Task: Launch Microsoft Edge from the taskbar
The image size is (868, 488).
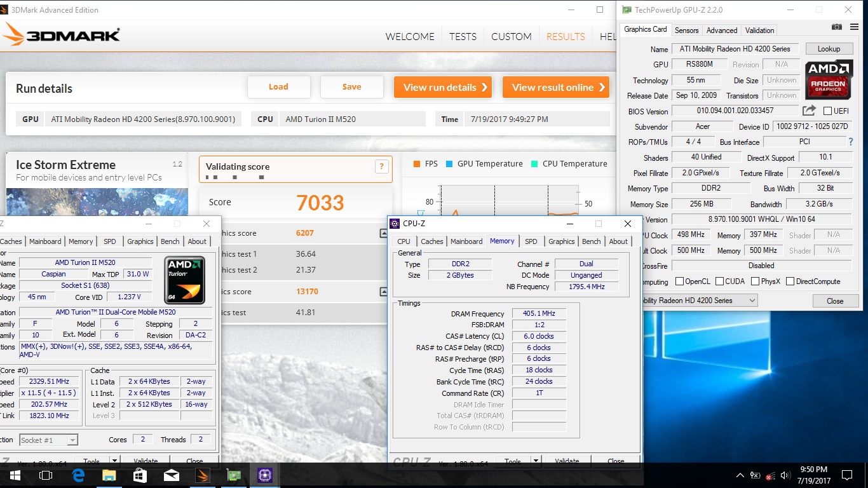Action: [x=79, y=475]
